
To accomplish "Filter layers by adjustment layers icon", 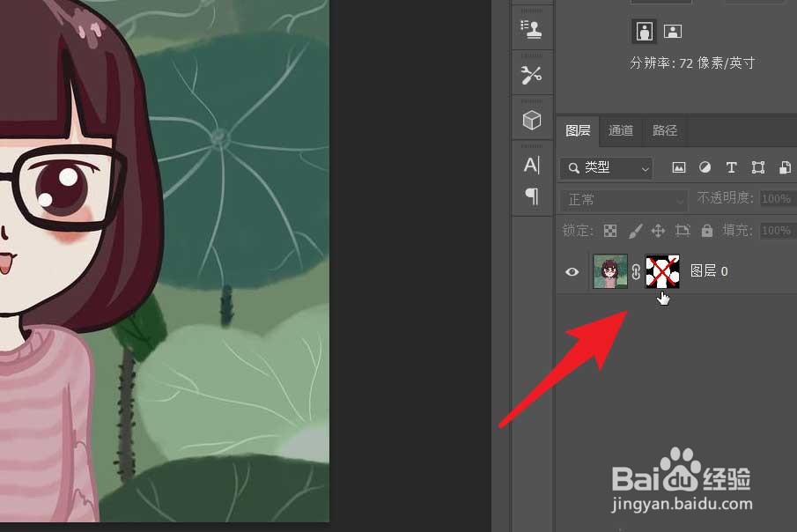I will pos(705,167).
